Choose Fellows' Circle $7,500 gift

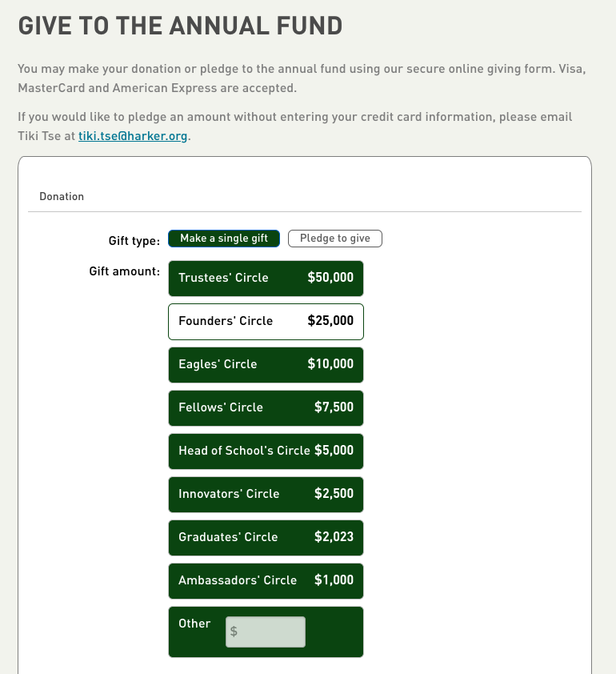(x=266, y=408)
